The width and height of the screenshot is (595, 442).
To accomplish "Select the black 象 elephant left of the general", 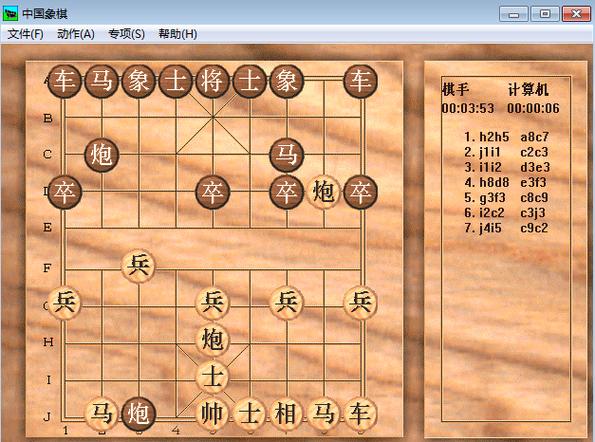I will (139, 81).
